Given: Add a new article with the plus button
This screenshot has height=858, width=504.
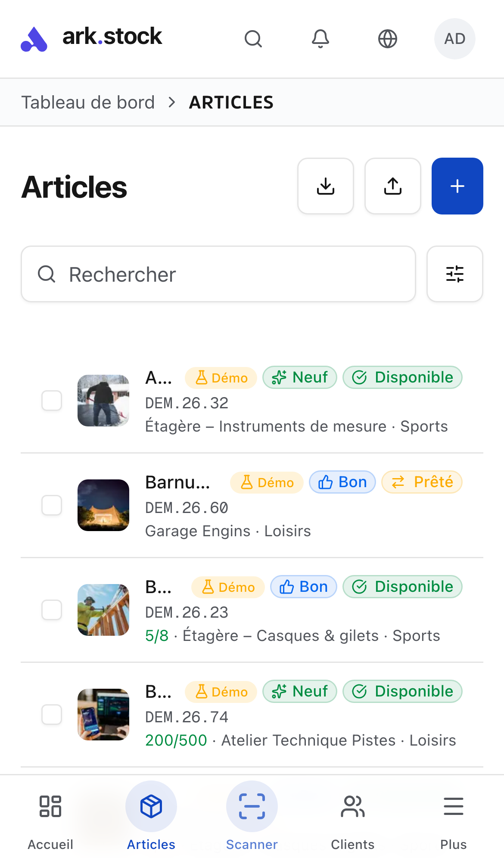Looking at the screenshot, I should pyautogui.click(x=457, y=186).
